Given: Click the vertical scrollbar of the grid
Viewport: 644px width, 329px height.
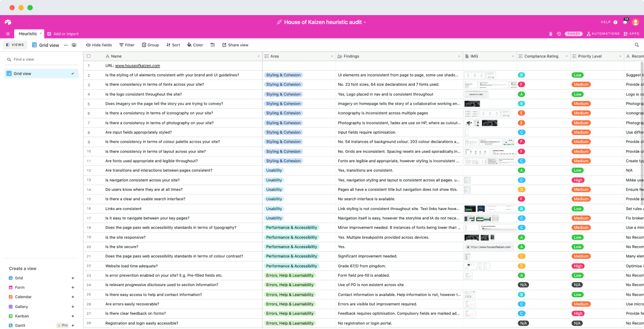Looking at the screenshot, I should 642,133.
